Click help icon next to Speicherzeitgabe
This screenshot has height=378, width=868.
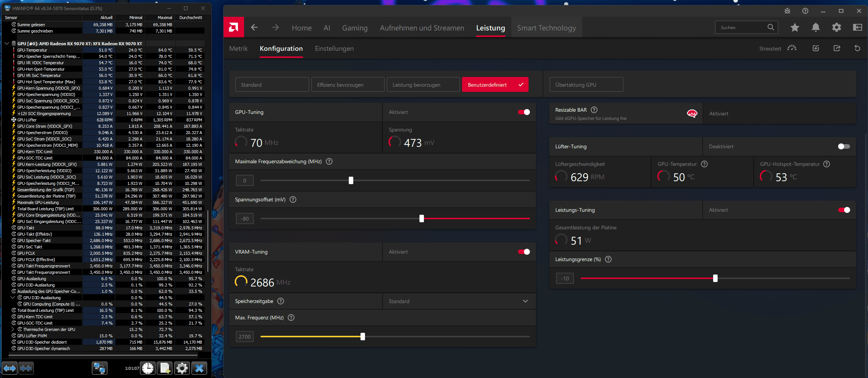point(281,301)
